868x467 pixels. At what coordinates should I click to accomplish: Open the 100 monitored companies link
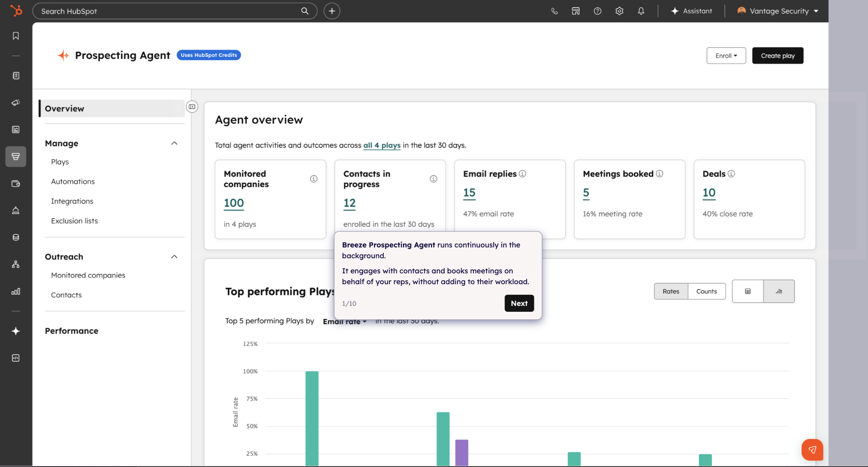pos(234,203)
